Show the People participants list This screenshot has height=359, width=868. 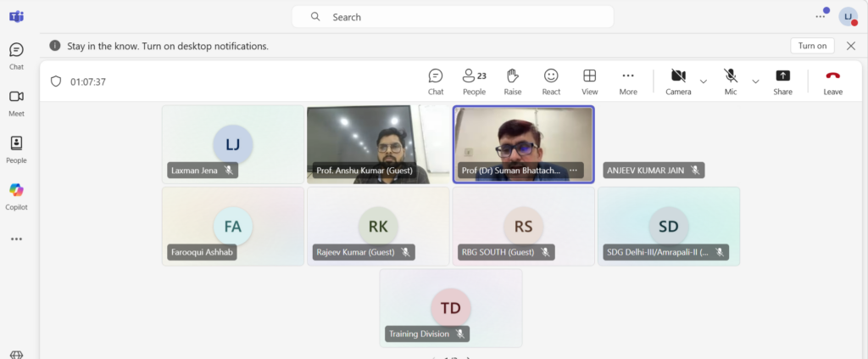coord(475,82)
